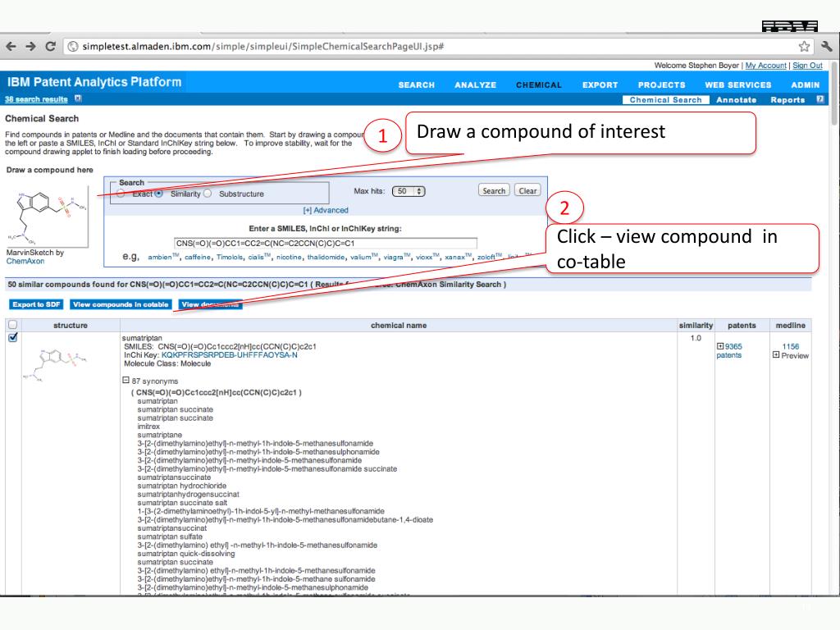Click the synonym 'sumatriptan hydrochloride'
Image resolution: width=840 pixels, height=630 pixels.
(x=181, y=486)
